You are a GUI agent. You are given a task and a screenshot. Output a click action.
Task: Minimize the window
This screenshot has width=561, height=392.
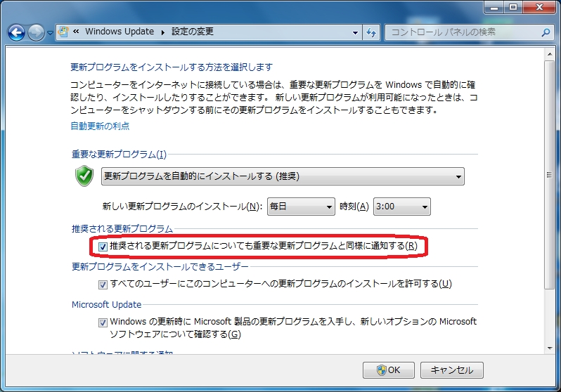(494, 7)
